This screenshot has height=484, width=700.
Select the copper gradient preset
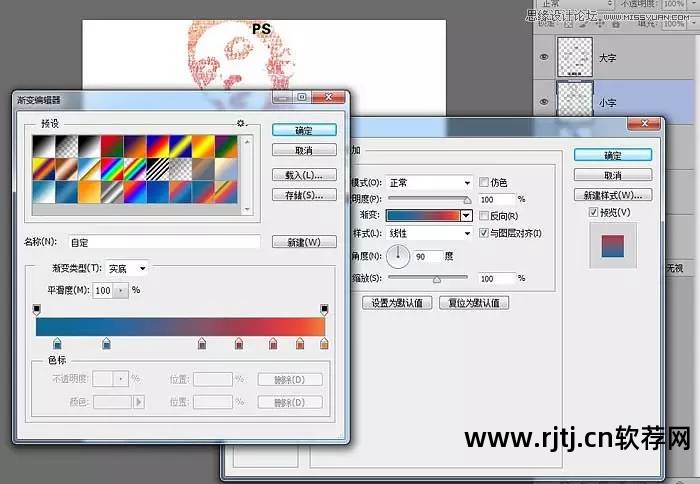coord(67,169)
